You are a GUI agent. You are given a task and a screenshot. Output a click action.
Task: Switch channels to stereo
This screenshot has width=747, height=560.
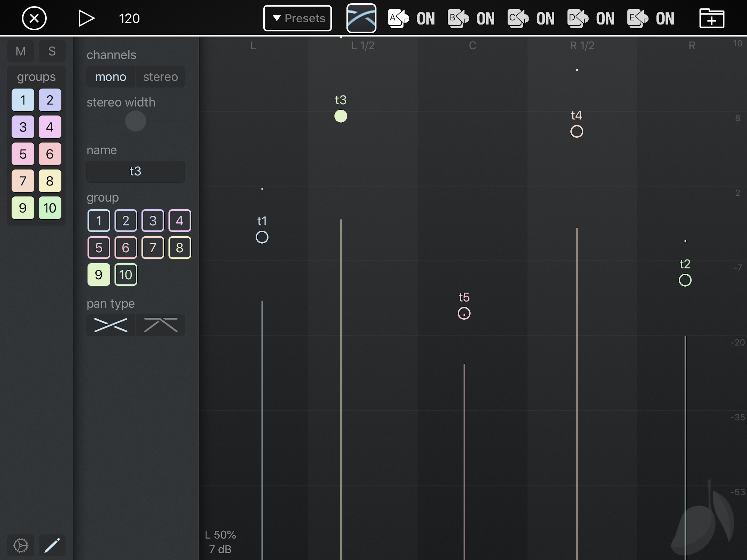click(x=161, y=77)
